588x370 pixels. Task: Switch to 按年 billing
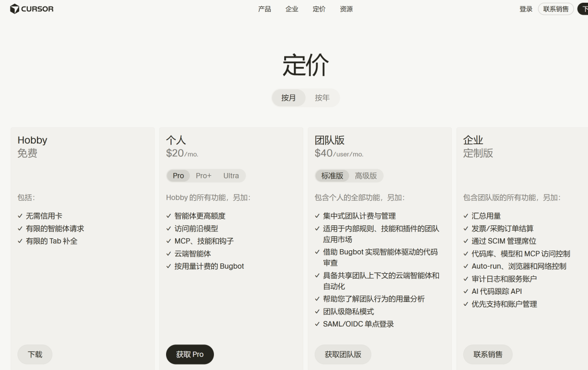tap(322, 98)
